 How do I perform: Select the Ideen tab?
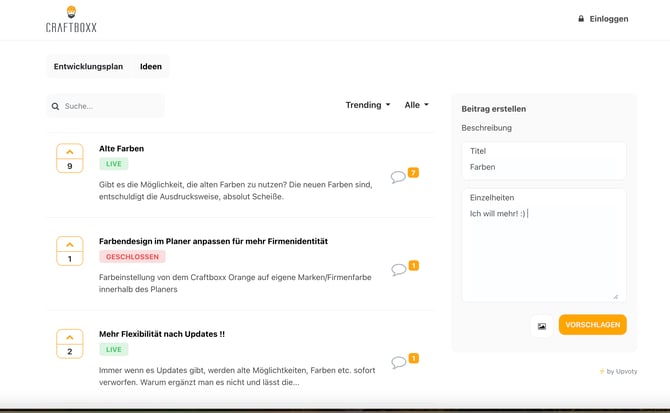point(151,67)
